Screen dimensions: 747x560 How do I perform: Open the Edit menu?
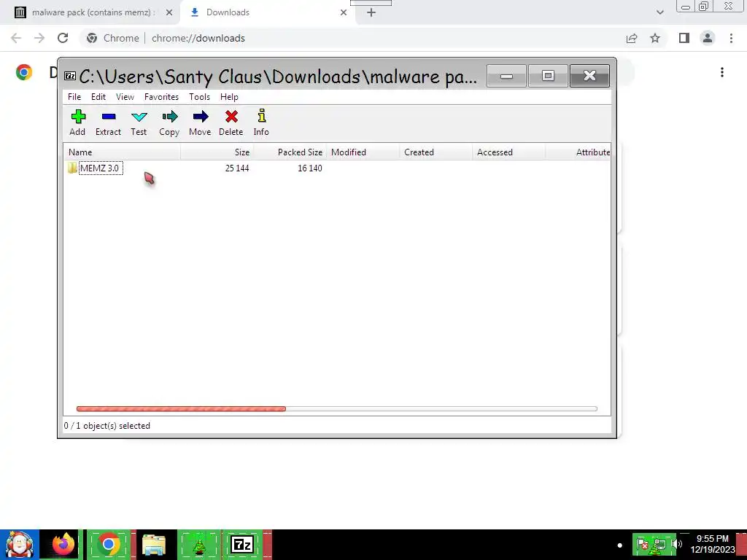pyautogui.click(x=98, y=97)
